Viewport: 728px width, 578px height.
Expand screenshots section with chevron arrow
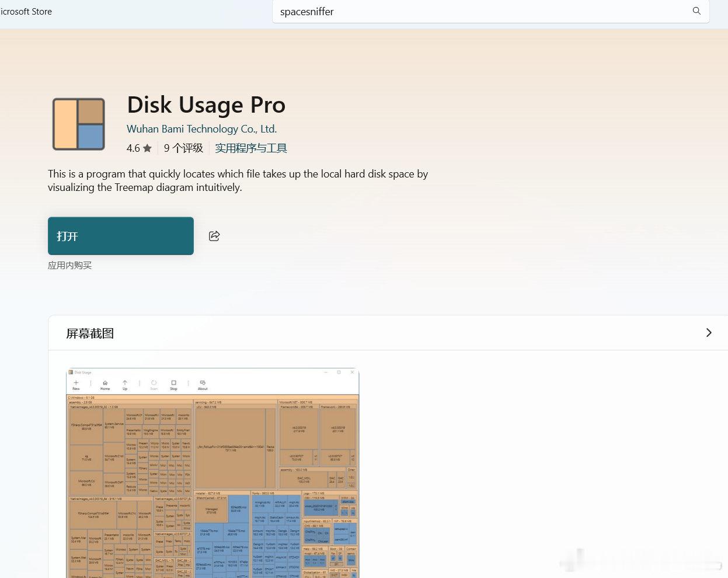coord(709,333)
